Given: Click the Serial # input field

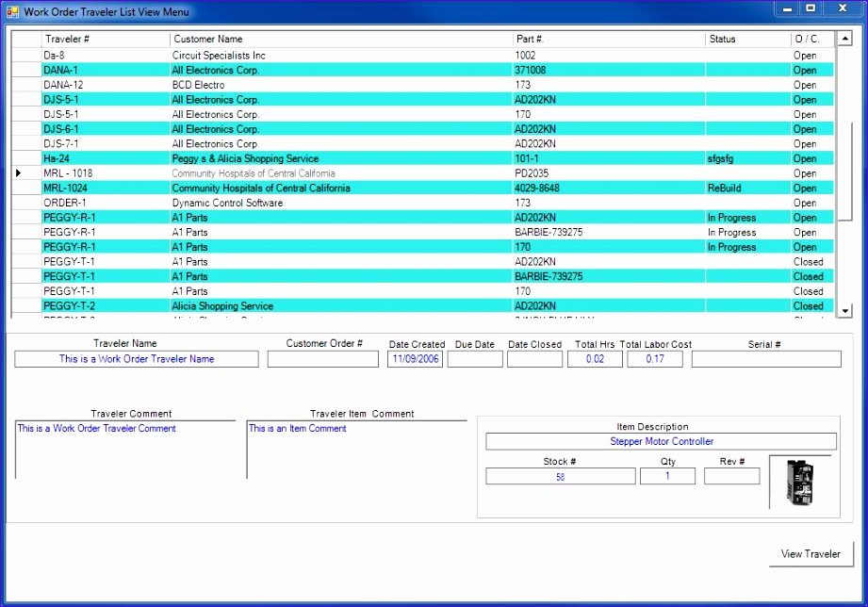Looking at the screenshot, I should tap(766, 359).
